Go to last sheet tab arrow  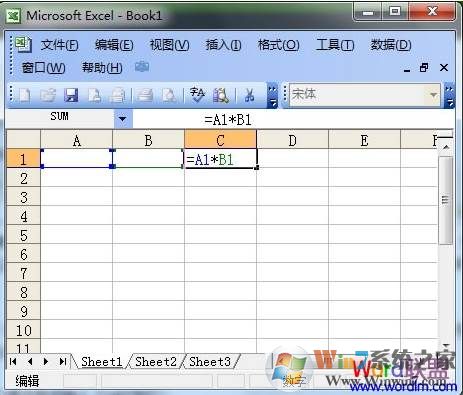[63, 361]
